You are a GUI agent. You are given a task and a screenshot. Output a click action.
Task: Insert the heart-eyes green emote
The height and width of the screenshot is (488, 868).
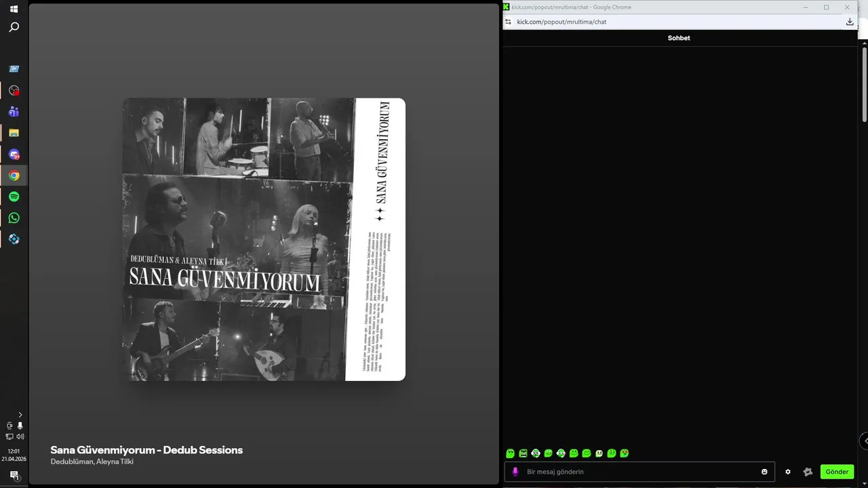pos(625,453)
